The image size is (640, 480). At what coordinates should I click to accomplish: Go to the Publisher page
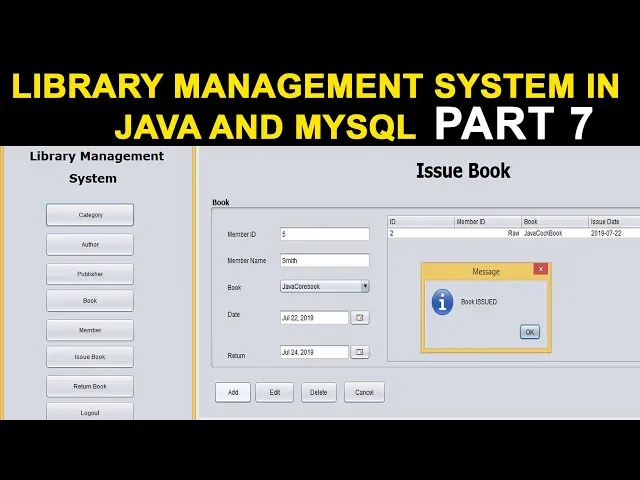(90, 273)
